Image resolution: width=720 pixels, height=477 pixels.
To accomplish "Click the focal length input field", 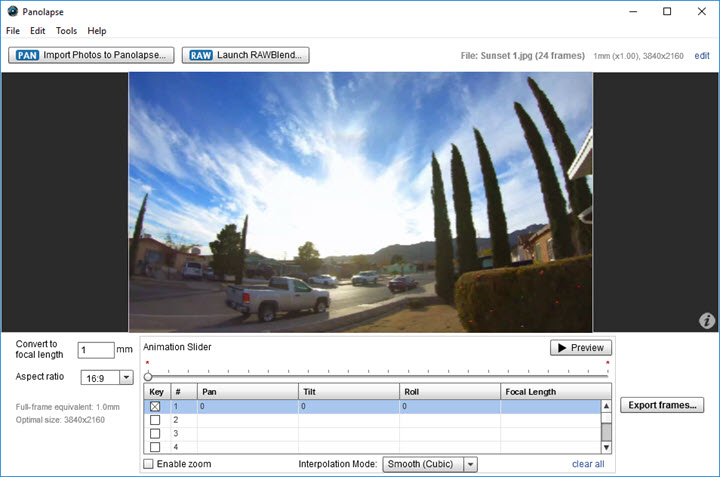I will pyautogui.click(x=96, y=350).
